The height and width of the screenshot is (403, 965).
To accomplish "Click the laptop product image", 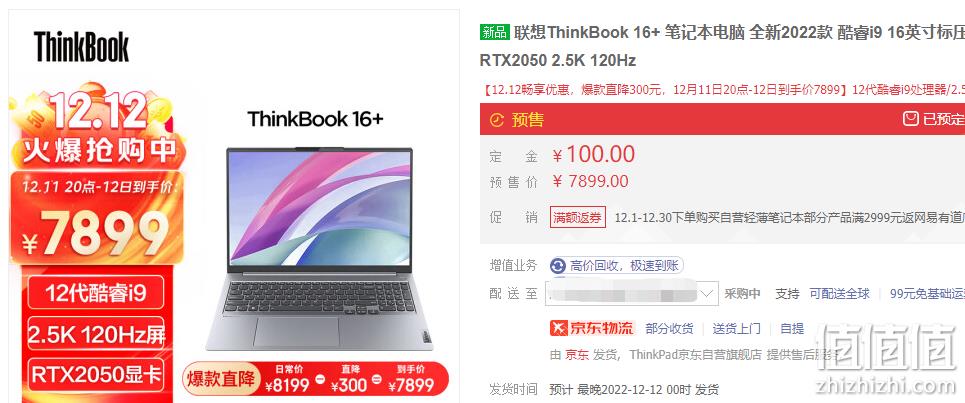I will pos(319,248).
